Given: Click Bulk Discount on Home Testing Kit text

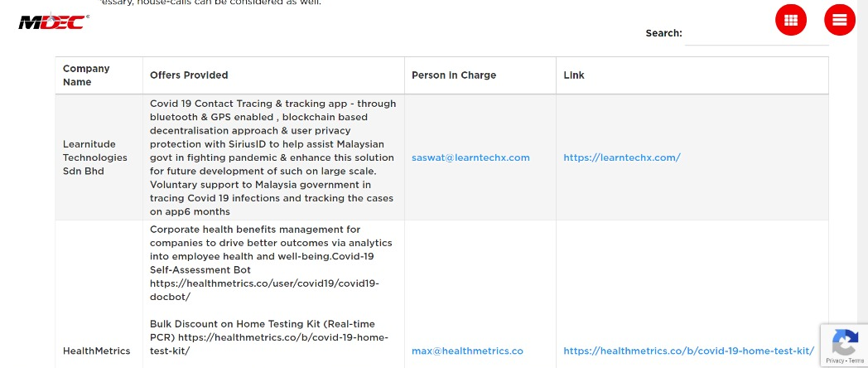Looking at the screenshot, I should [x=269, y=337].
